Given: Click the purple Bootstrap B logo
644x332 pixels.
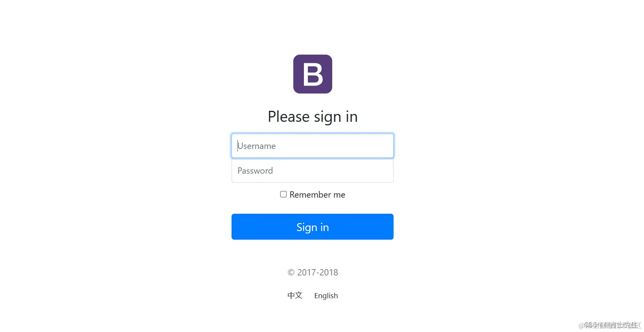Looking at the screenshot, I should click(313, 74).
